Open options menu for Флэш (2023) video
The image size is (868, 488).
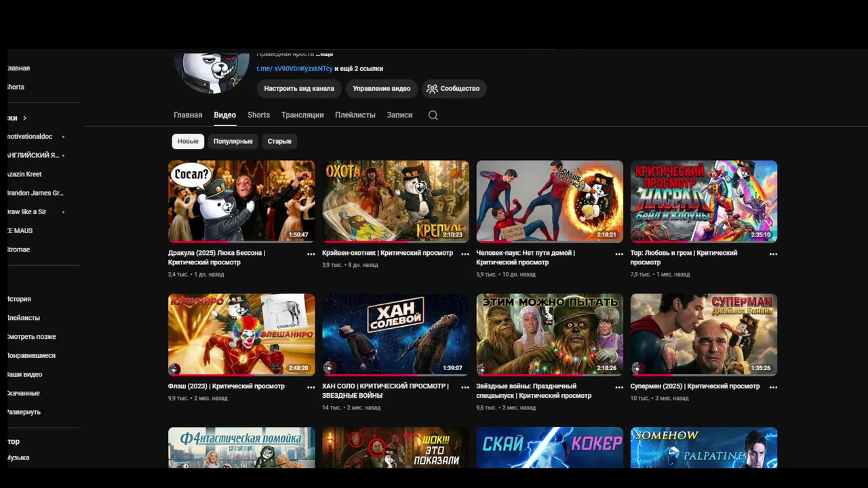tap(311, 387)
